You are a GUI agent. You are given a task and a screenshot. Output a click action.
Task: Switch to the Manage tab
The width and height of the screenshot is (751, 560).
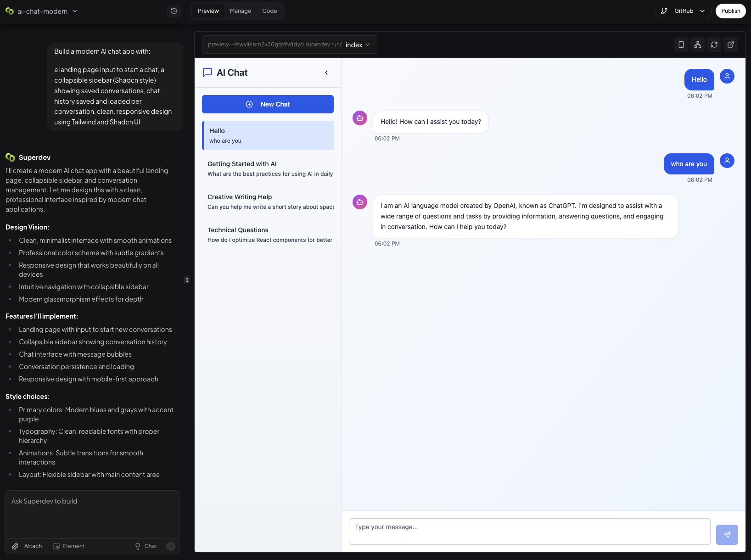240,11
